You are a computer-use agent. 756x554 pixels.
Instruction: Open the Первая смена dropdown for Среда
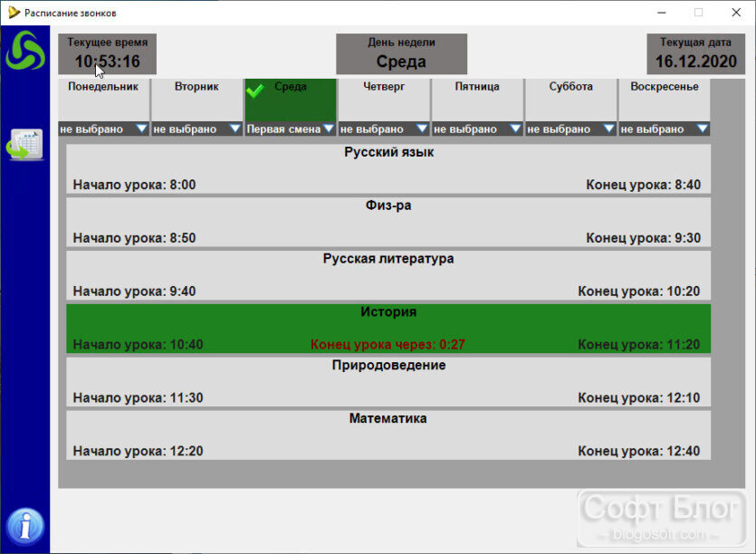(x=291, y=129)
